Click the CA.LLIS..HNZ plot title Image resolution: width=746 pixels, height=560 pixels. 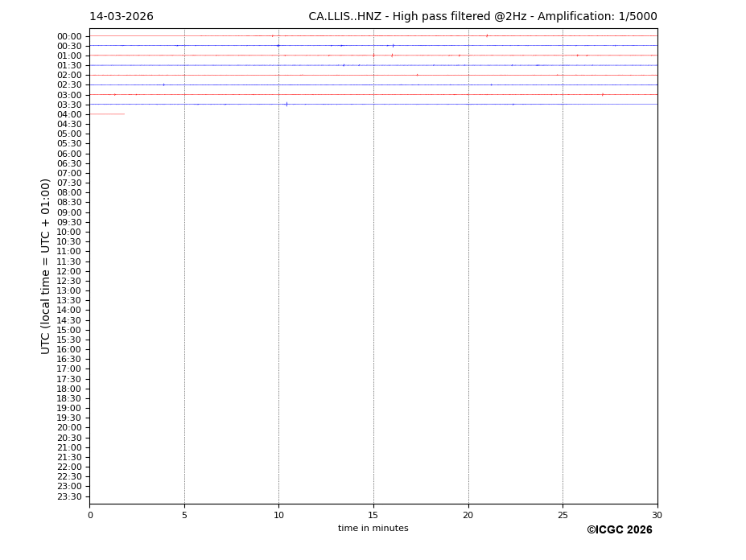[x=482, y=17]
